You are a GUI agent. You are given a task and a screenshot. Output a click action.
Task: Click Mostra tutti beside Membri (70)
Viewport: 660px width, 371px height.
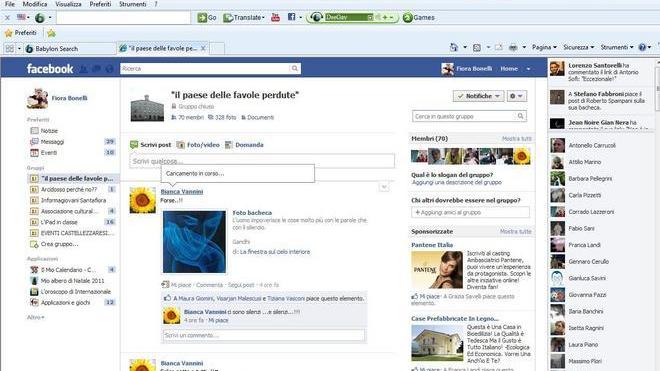[x=516, y=139]
